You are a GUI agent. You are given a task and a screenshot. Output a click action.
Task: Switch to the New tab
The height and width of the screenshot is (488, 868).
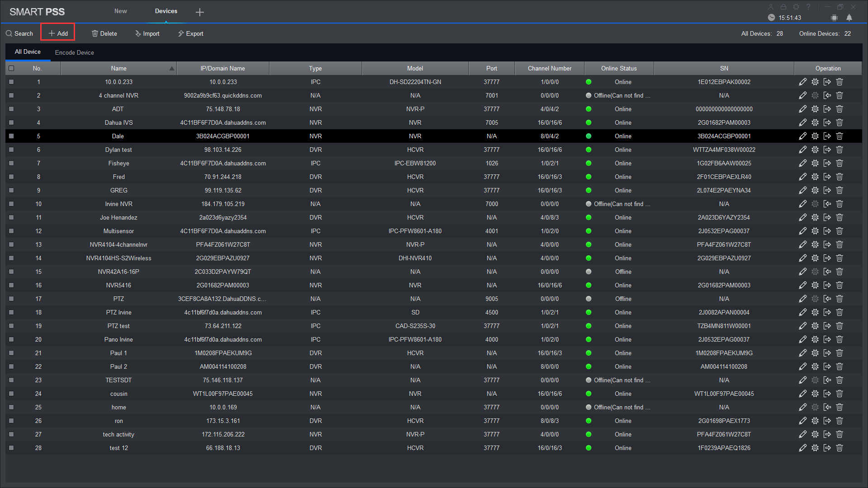tap(120, 11)
